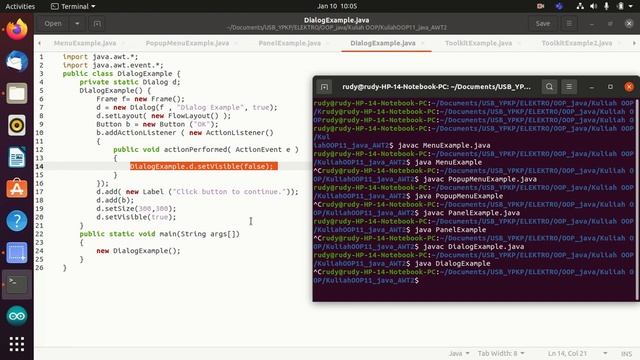
Task: Expand the Open recent files dropdown arrow
Action: coord(77,24)
